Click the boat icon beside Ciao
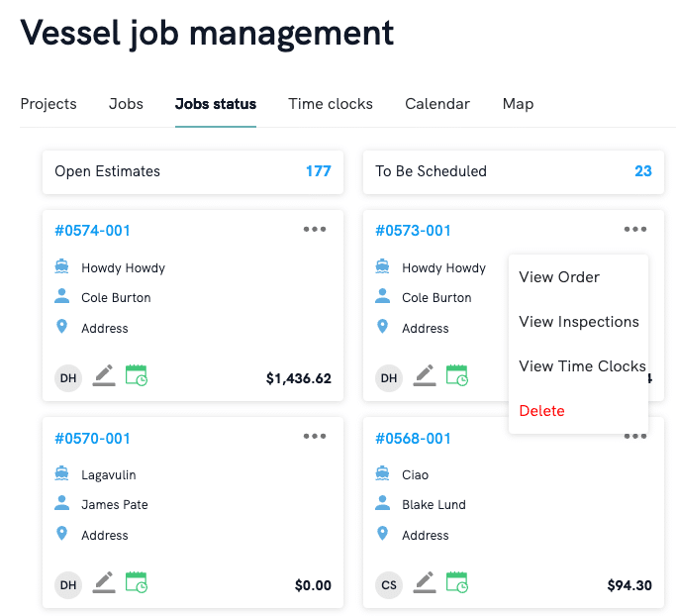This screenshot has width=676, height=616. pos(382,473)
